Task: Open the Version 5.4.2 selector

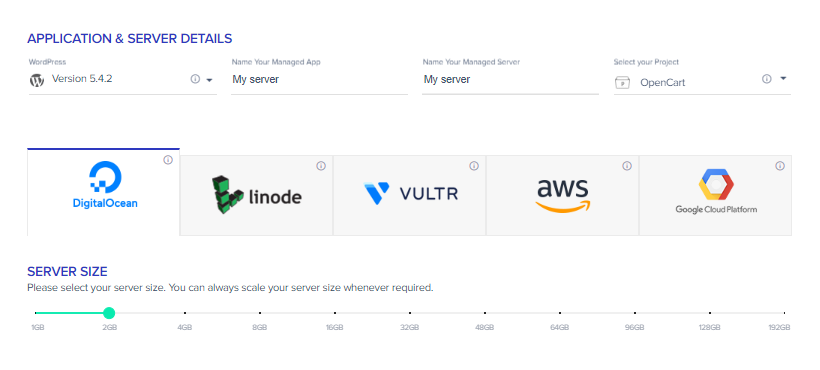Action: (123, 80)
